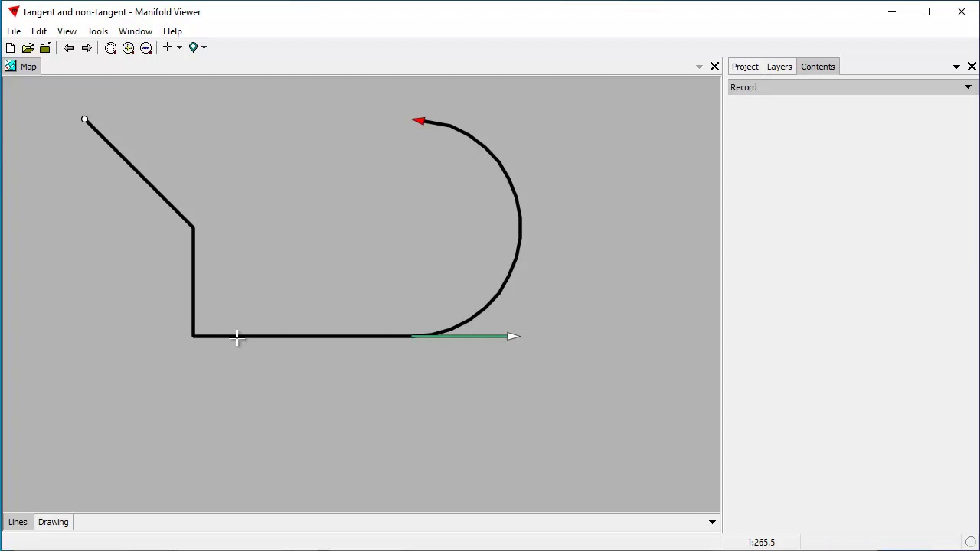Click the scale readout 1:265.5
This screenshot has height=551, width=980.
point(761,542)
